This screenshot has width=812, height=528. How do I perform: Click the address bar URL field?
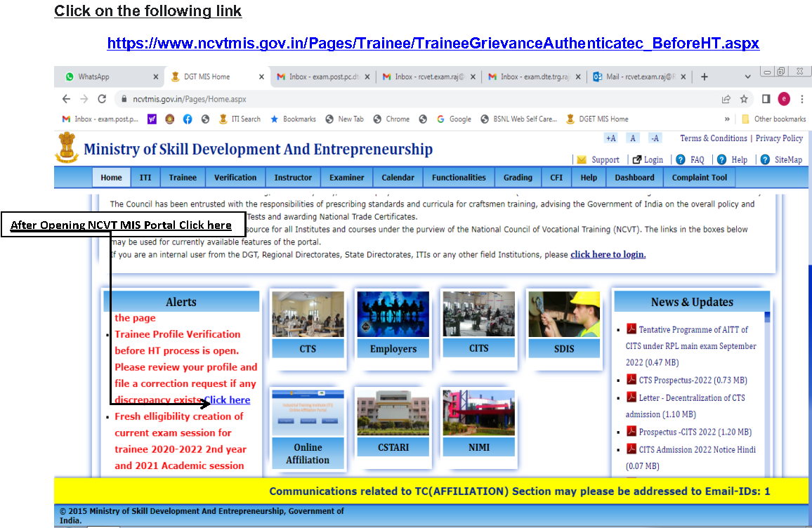[x=414, y=99]
